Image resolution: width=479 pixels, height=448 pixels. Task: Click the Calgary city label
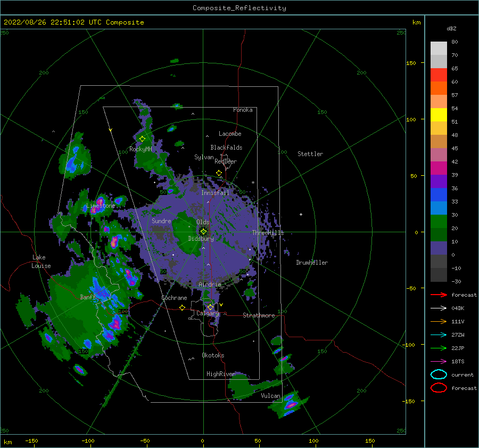(x=208, y=313)
